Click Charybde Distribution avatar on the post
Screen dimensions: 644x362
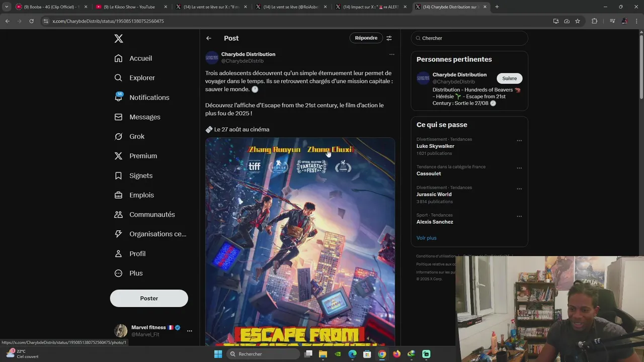coord(212,58)
